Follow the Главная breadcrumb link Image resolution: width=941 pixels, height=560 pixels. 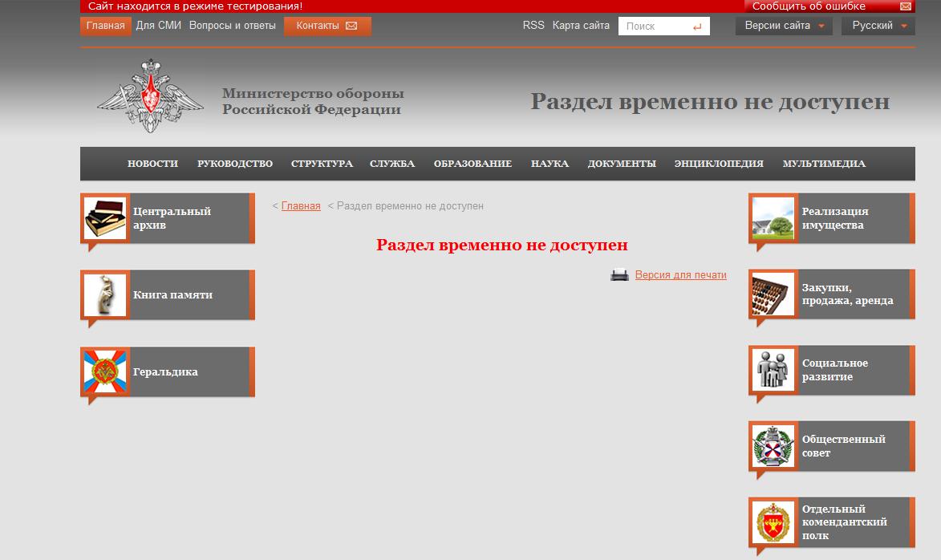(301, 206)
